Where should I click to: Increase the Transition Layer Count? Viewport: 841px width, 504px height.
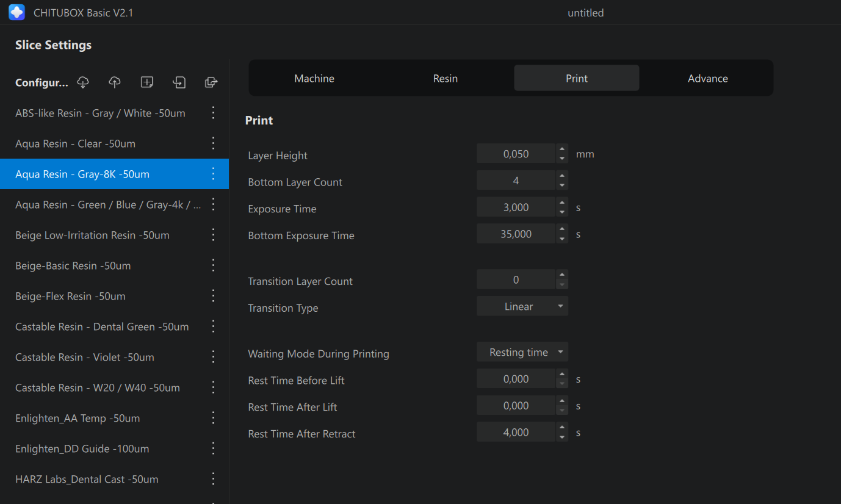562,275
